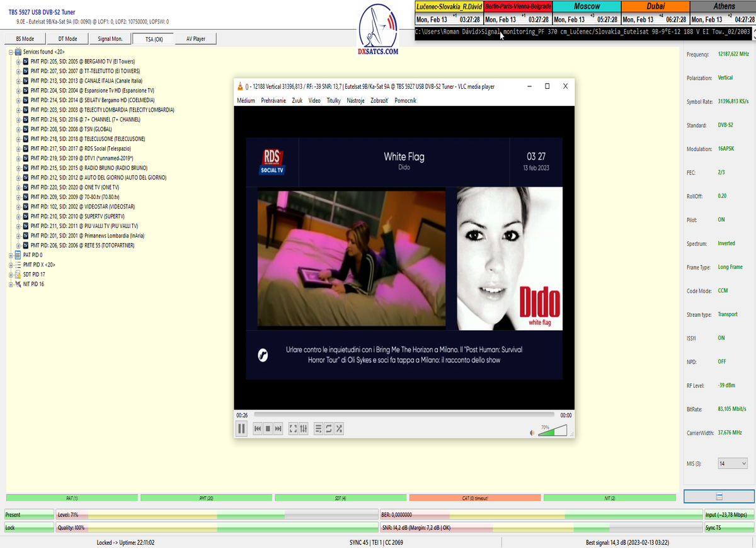Image resolution: width=756 pixels, height=548 pixels.
Task: Show the VLC playlist
Action: (x=318, y=429)
